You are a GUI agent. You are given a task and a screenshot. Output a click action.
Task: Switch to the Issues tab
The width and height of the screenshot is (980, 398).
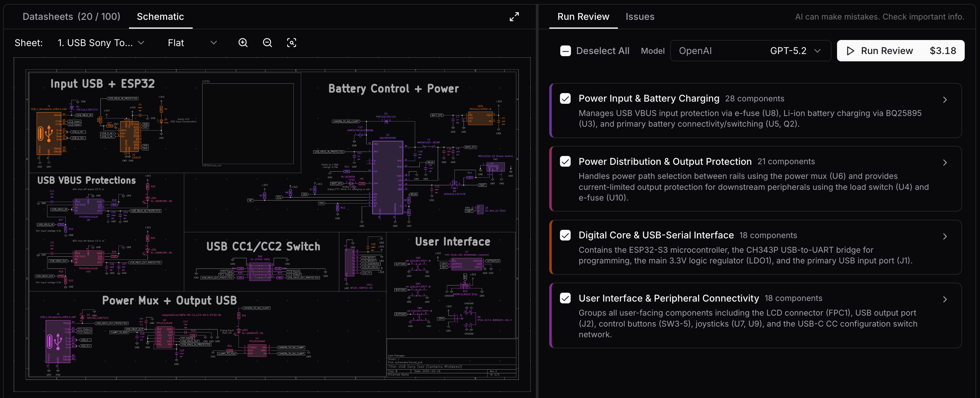tap(639, 16)
